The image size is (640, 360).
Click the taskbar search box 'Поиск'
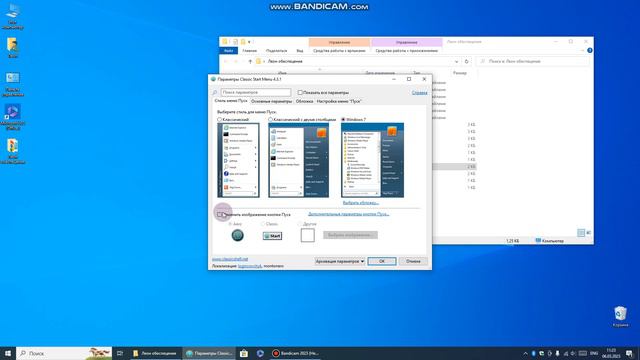pos(64,353)
